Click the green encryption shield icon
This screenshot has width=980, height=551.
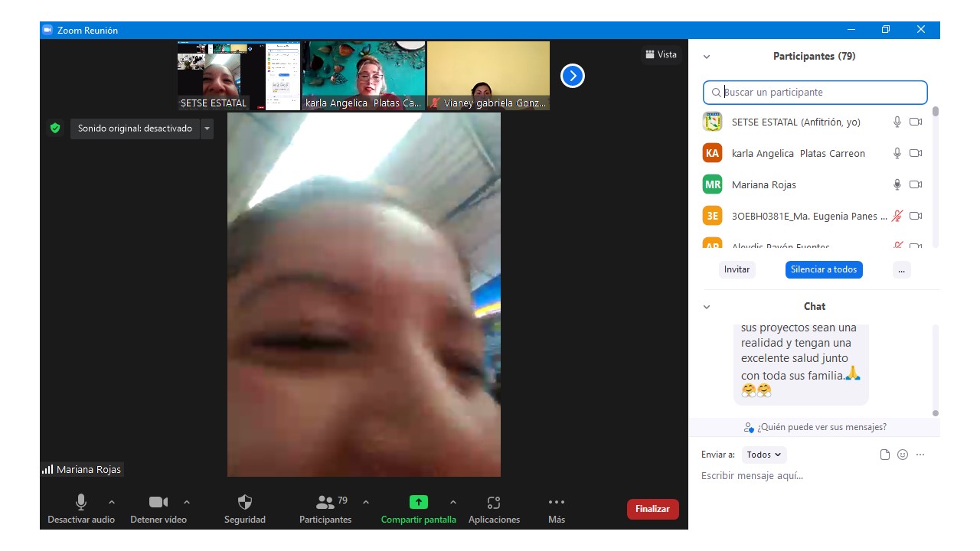pos(55,129)
